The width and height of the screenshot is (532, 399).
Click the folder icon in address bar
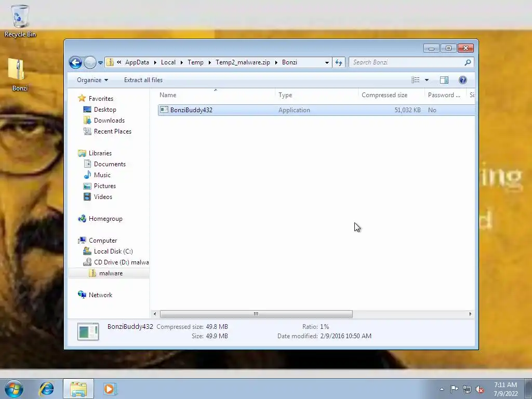point(110,62)
